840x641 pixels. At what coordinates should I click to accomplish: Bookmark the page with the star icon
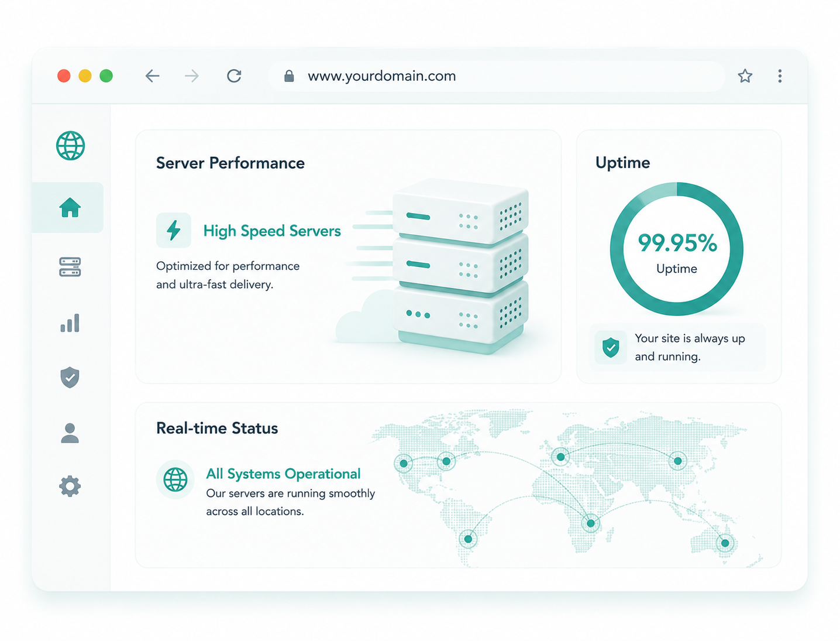tap(745, 76)
